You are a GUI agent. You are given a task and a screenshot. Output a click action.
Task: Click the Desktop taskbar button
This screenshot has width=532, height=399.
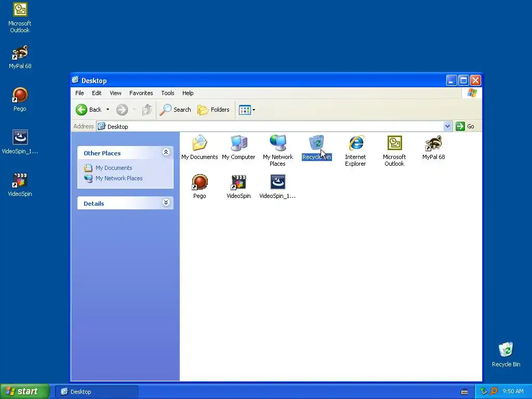[x=96, y=392]
